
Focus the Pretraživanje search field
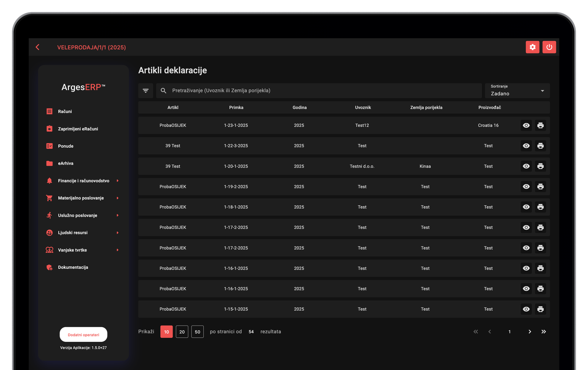tap(319, 91)
